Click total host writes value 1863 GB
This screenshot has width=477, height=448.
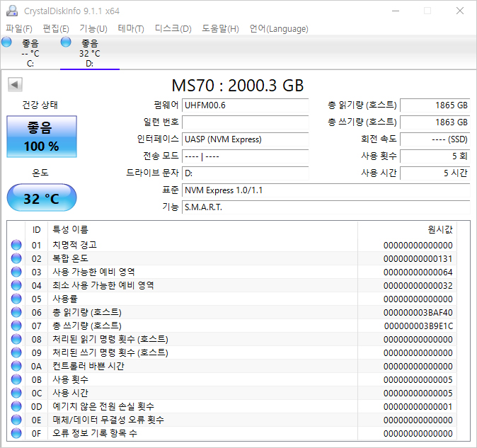435,122
